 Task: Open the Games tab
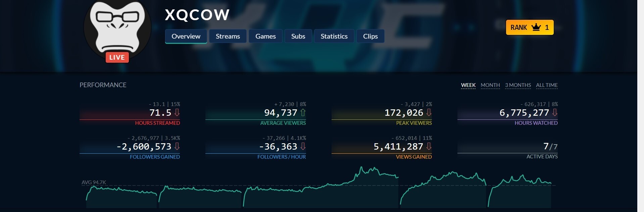click(265, 36)
